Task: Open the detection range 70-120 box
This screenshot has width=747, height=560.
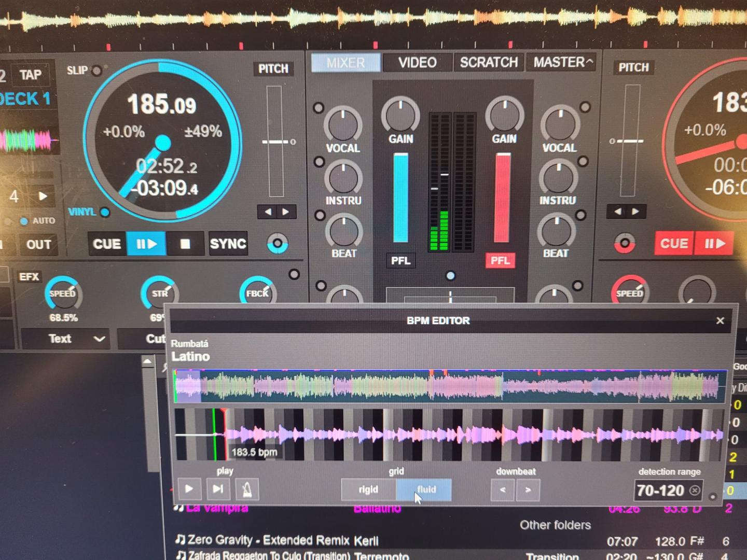Action: pos(660,490)
